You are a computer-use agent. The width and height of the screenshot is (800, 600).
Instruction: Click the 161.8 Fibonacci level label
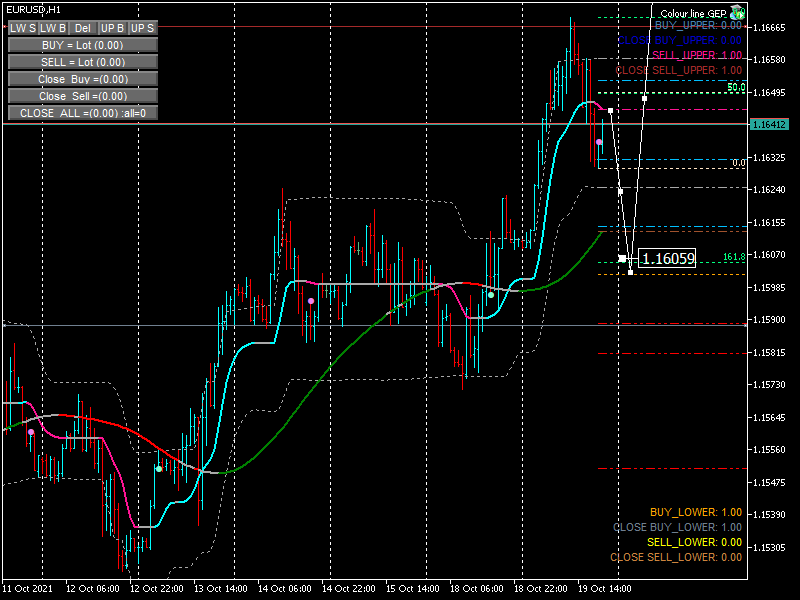click(734, 257)
